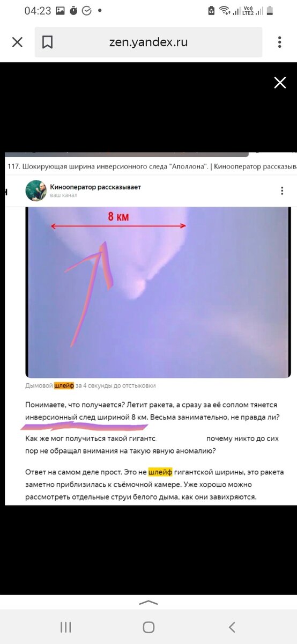Tap the bookmark icon in address bar

tap(47, 42)
